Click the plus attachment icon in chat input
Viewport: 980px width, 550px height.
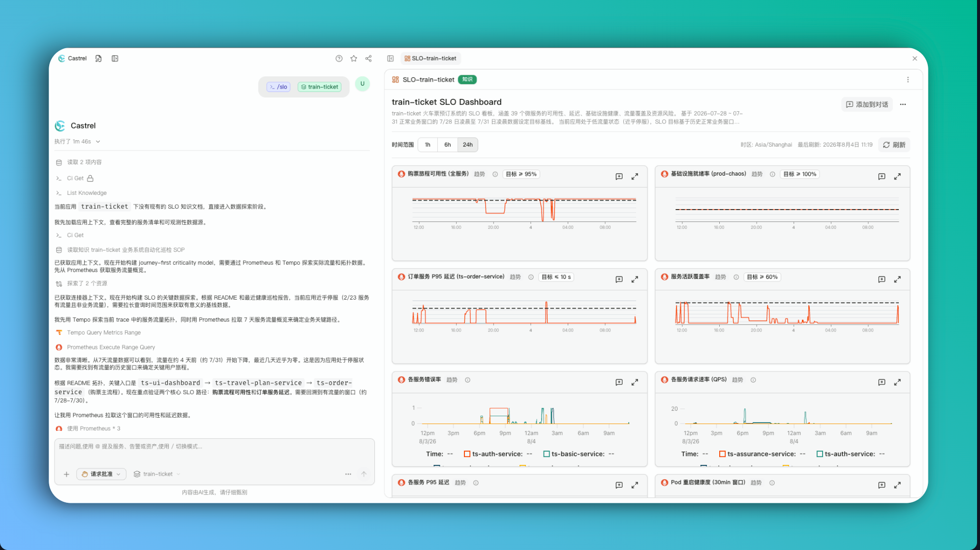pyautogui.click(x=66, y=474)
